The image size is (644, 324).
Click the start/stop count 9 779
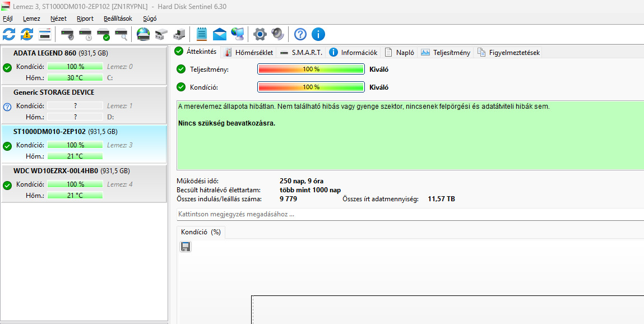point(288,199)
